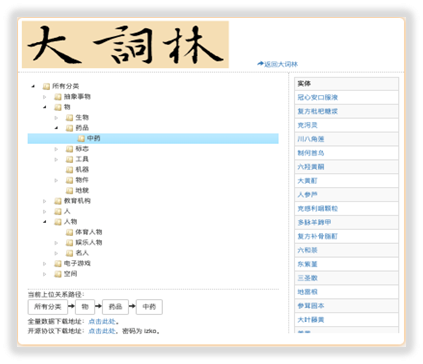This screenshot has width=423, height=364.
Task: Click the folder icon next to 空间
Action: pos(58,274)
